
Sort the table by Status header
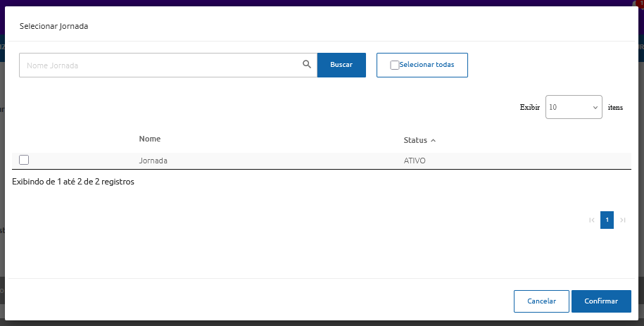pyautogui.click(x=415, y=141)
